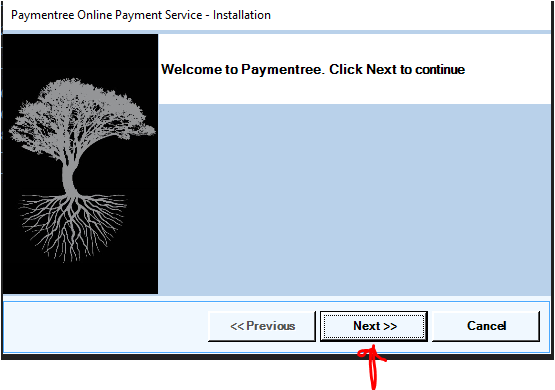The height and width of the screenshot is (390, 555).
Task: Cancel the Paymentree installation
Action: pos(486,326)
